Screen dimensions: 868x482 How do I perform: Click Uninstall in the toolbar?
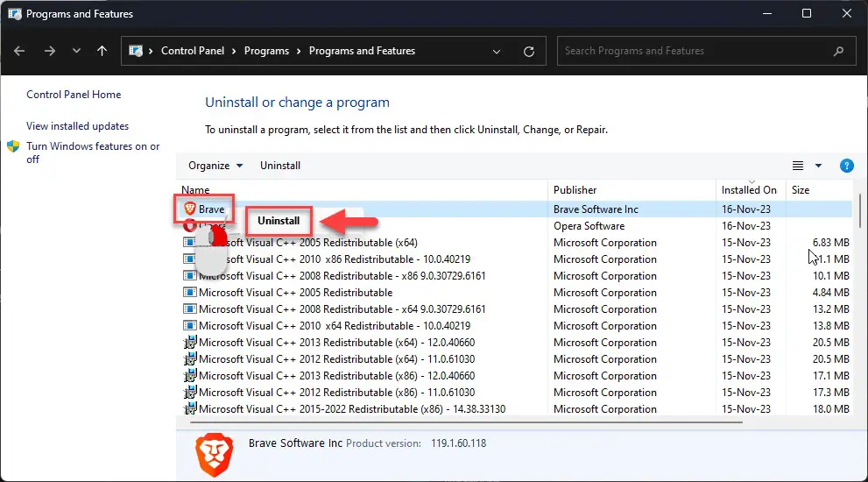click(x=280, y=166)
